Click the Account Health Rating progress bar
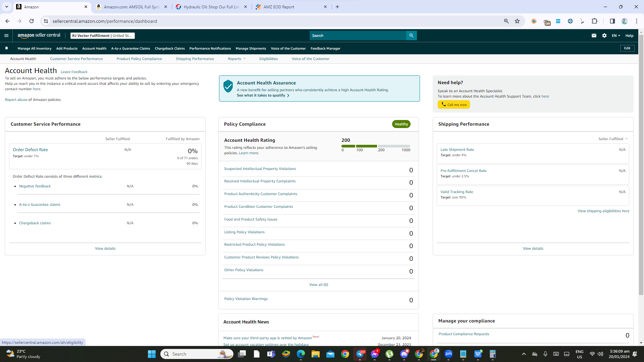 [x=376, y=146]
